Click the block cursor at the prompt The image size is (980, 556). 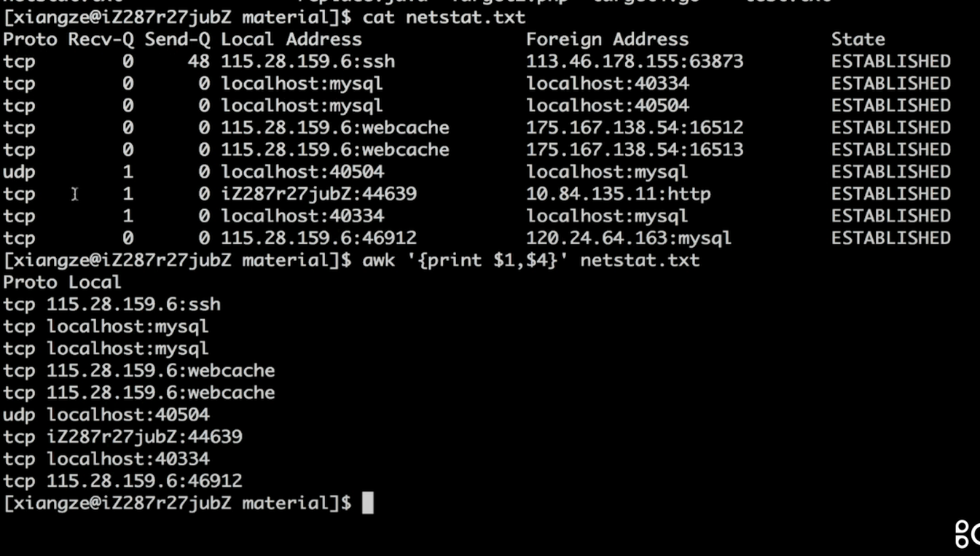pyautogui.click(x=367, y=503)
